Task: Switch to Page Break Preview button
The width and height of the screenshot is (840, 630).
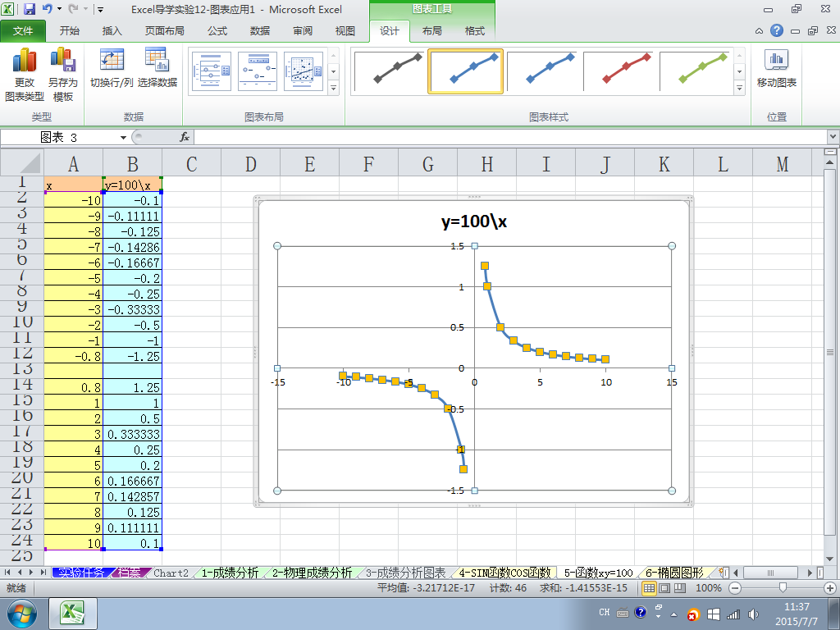Action: pyautogui.click(x=680, y=588)
